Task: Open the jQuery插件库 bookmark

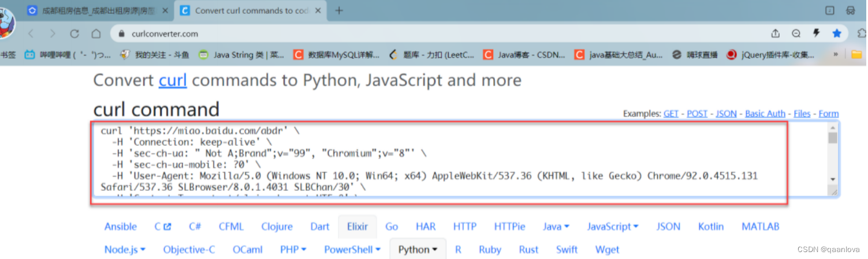Action: pos(771,55)
